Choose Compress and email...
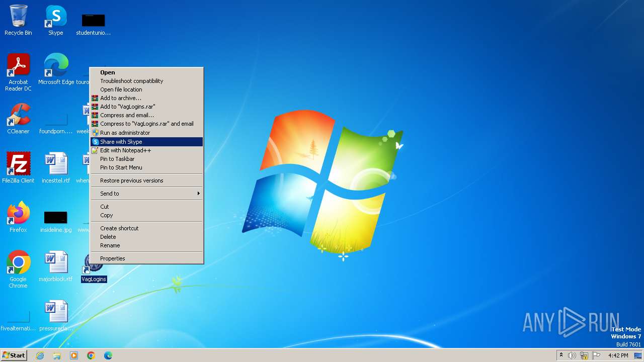The height and width of the screenshot is (362, 644). pyautogui.click(x=146, y=115)
